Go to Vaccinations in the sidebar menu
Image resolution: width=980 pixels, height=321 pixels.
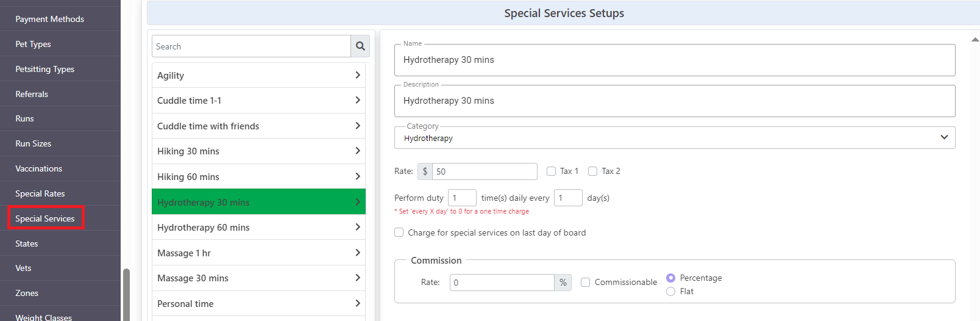coord(39,168)
